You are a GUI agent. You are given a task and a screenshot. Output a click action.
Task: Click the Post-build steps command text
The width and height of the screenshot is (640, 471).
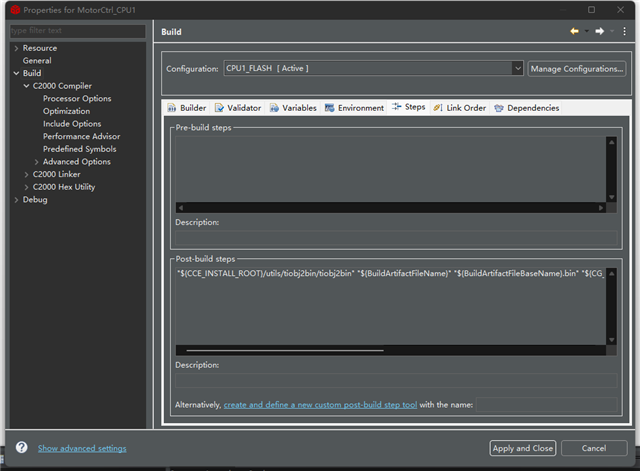pos(391,273)
